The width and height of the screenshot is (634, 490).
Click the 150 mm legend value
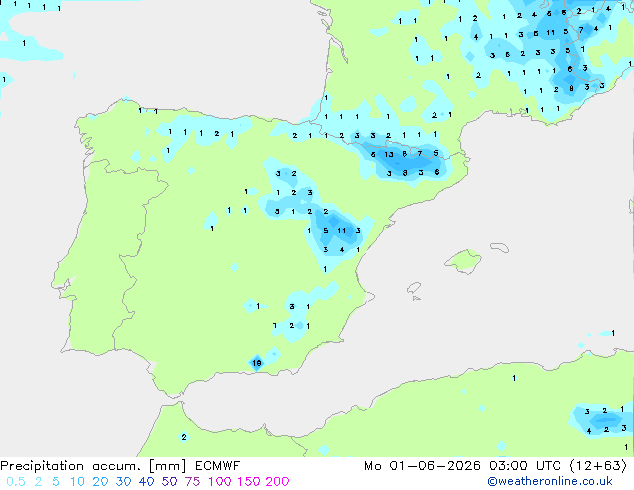[248, 482]
